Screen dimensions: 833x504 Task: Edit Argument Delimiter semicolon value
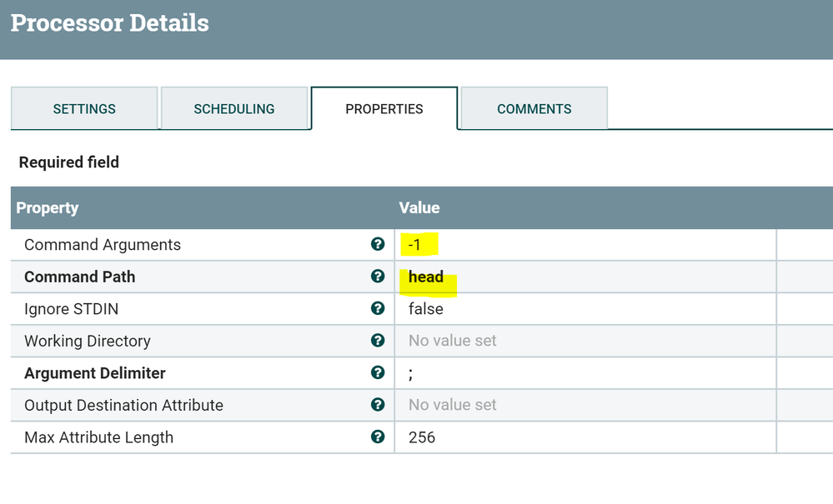[411, 373]
